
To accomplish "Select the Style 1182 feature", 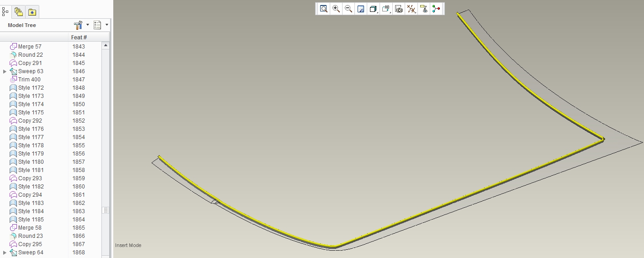I will pos(27,187).
